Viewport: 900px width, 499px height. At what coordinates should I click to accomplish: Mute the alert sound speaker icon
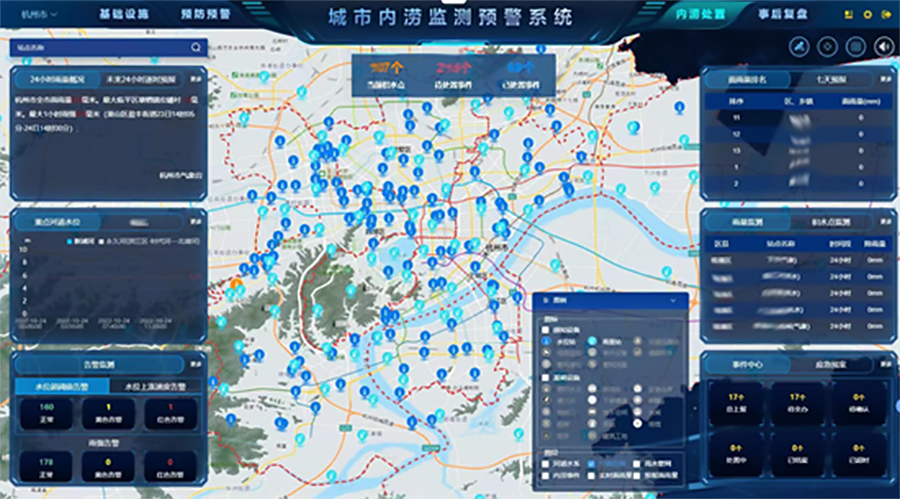click(x=884, y=46)
